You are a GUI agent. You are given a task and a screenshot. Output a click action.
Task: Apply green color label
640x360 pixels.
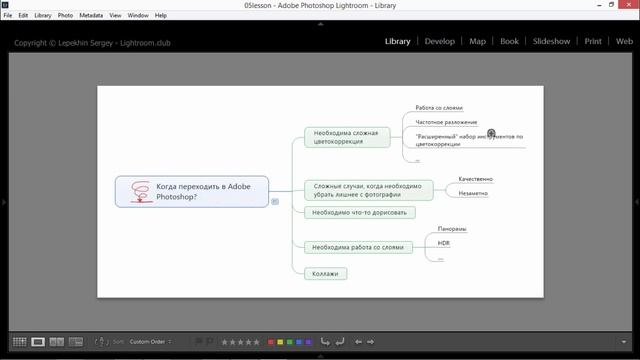[289, 342]
